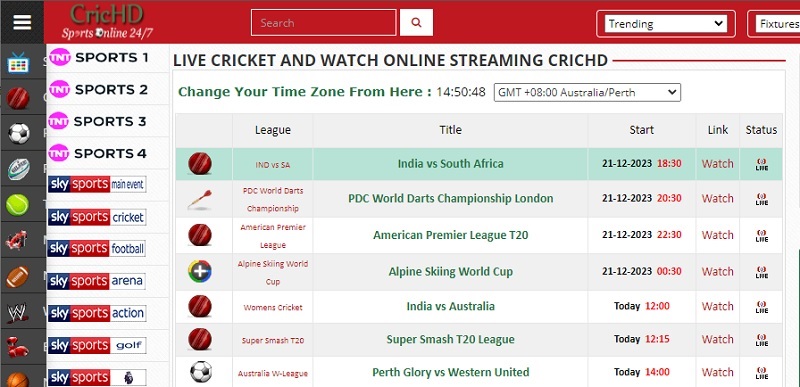Open the Trending dropdown
This screenshot has height=387, width=800.
click(x=666, y=24)
